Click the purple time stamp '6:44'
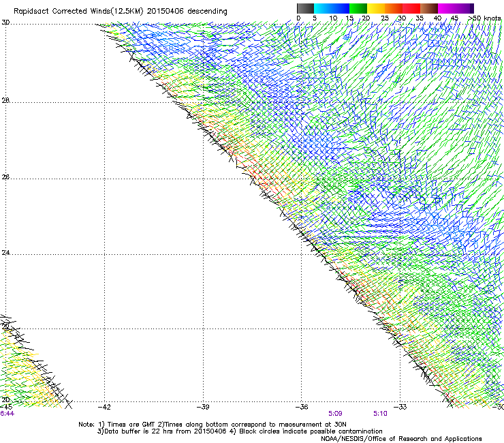Image resolution: width=504 pixels, height=443 pixels. point(7,414)
